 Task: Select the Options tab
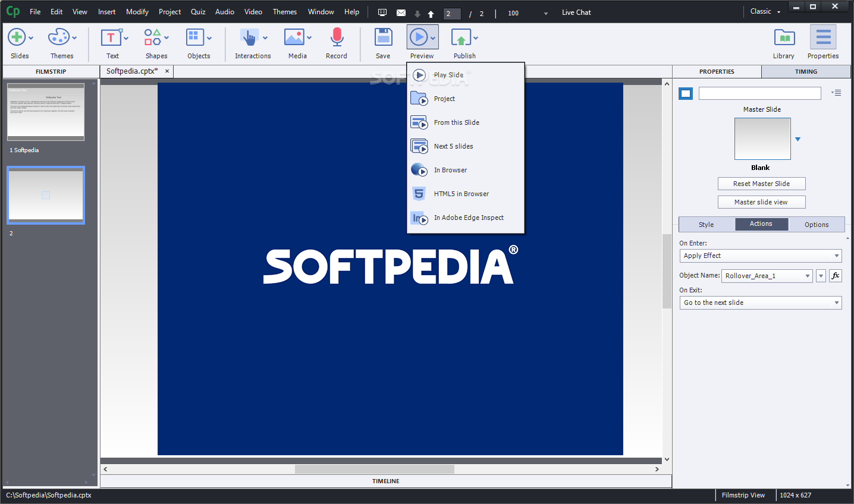tap(817, 225)
